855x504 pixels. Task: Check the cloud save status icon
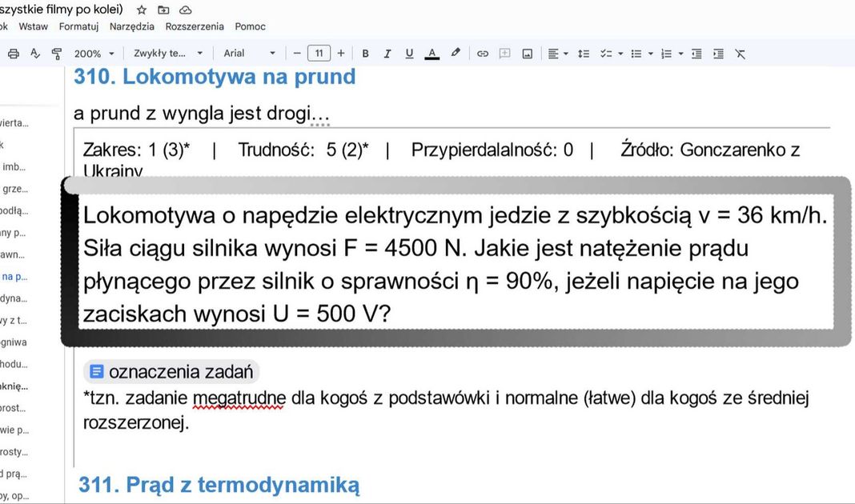coord(186,10)
